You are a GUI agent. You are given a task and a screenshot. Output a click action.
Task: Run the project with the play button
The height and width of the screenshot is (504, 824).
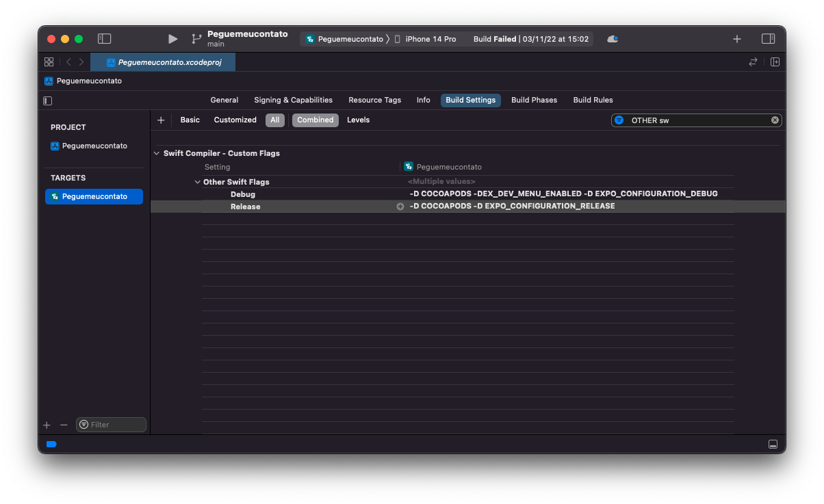coord(172,39)
